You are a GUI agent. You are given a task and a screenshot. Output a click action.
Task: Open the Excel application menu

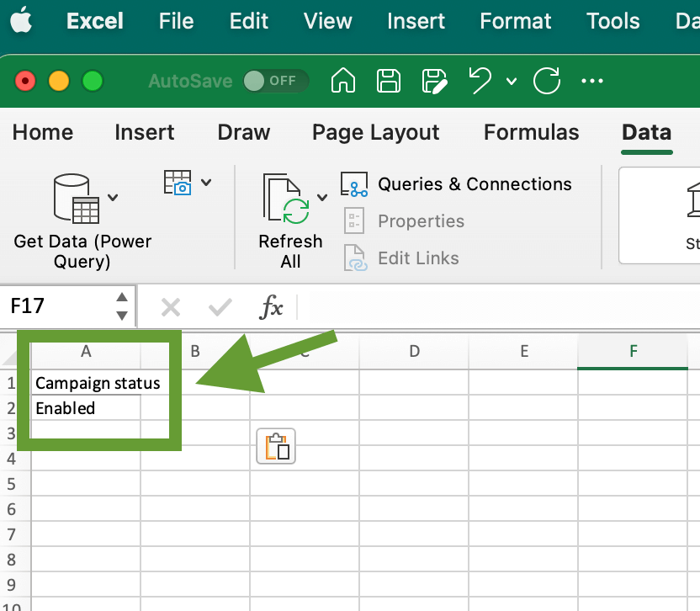94,21
